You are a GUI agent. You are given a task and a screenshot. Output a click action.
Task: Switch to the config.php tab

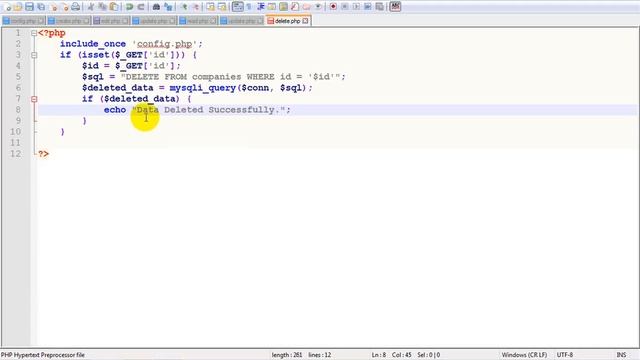tap(23, 21)
